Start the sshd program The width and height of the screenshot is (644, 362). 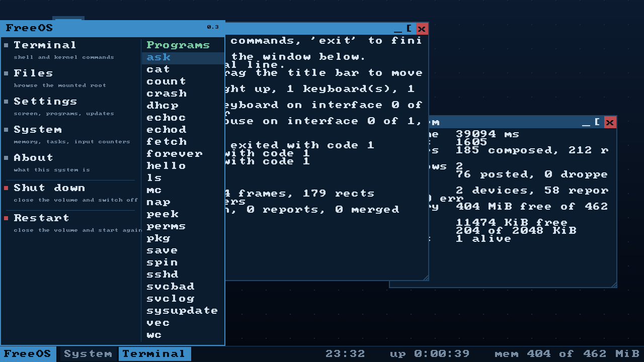(x=183, y=275)
